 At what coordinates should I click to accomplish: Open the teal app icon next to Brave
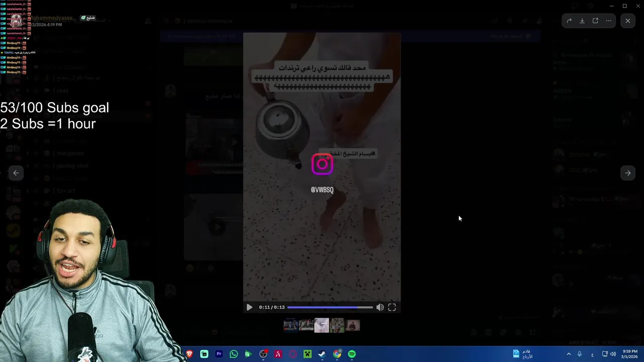click(x=204, y=354)
